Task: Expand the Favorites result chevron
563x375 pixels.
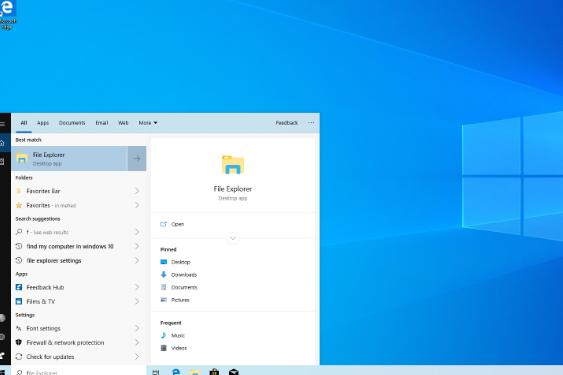Action: [x=137, y=205]
